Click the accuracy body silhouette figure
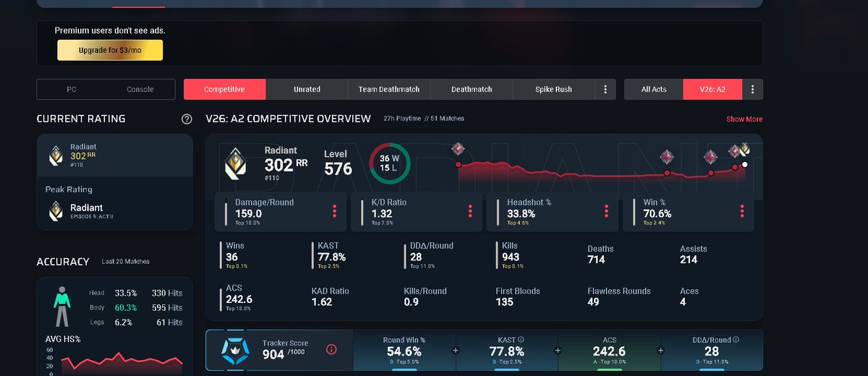 (x=64, y=307)
